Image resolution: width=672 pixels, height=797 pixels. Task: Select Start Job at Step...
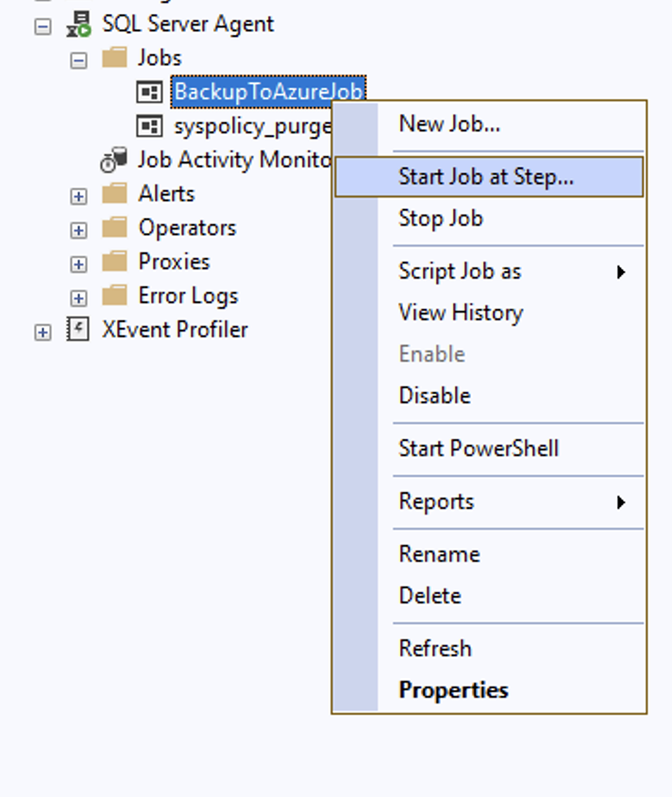click(489, 177)
